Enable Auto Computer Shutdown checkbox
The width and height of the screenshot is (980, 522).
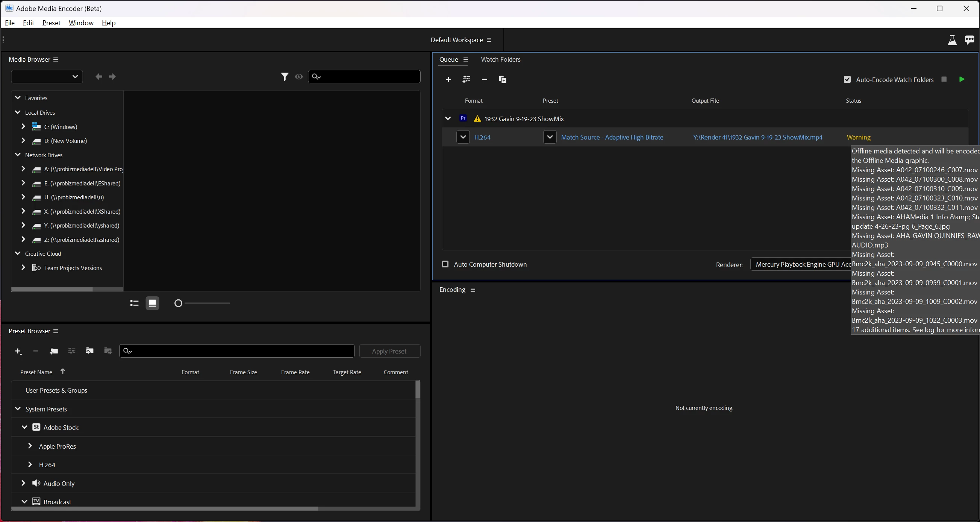coord(445,264)
